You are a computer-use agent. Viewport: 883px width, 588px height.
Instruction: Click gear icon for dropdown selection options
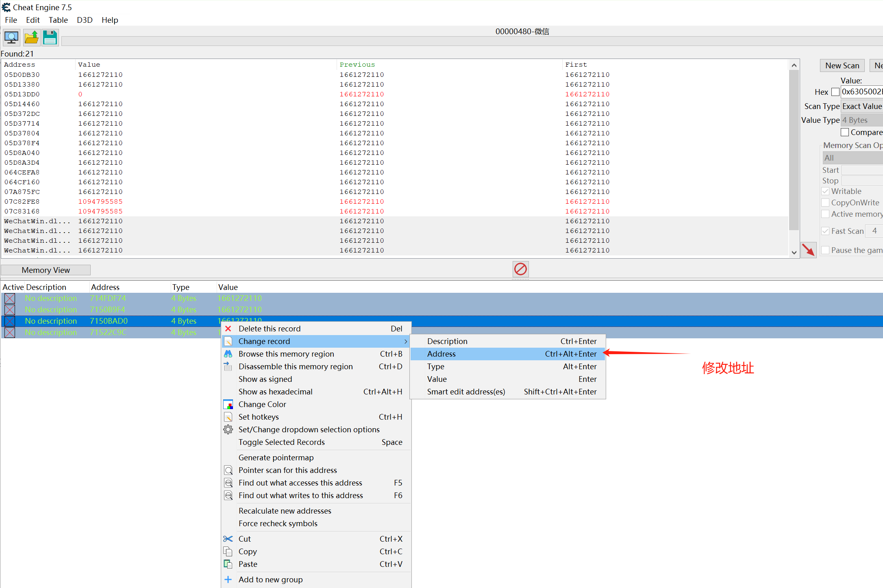coord(228,429)
